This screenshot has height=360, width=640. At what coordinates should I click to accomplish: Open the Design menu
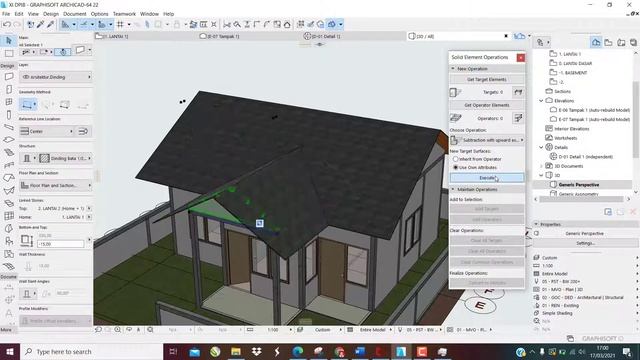pyautogui.click(x=51, y=13)
